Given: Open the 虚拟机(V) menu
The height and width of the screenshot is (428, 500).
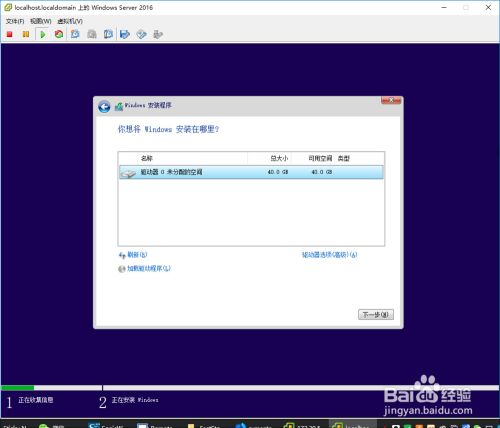Looking at the screenshot, I should coord(70,21).
